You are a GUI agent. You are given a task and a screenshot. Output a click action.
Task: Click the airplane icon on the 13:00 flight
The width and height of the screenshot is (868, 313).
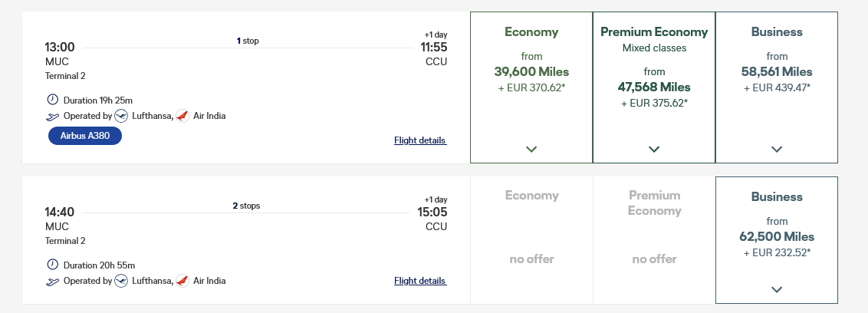click(x=53, y=117)
